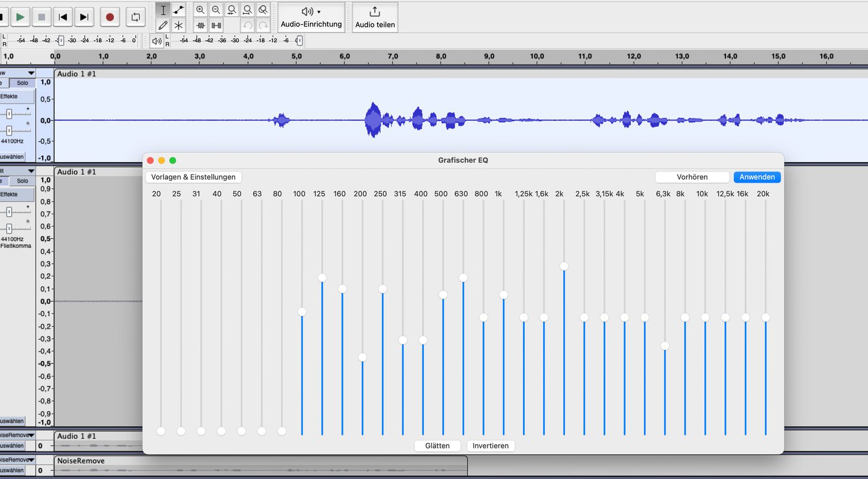Click the Invertieren button
The height and width of the screenshot is (479, 868).
490,446
